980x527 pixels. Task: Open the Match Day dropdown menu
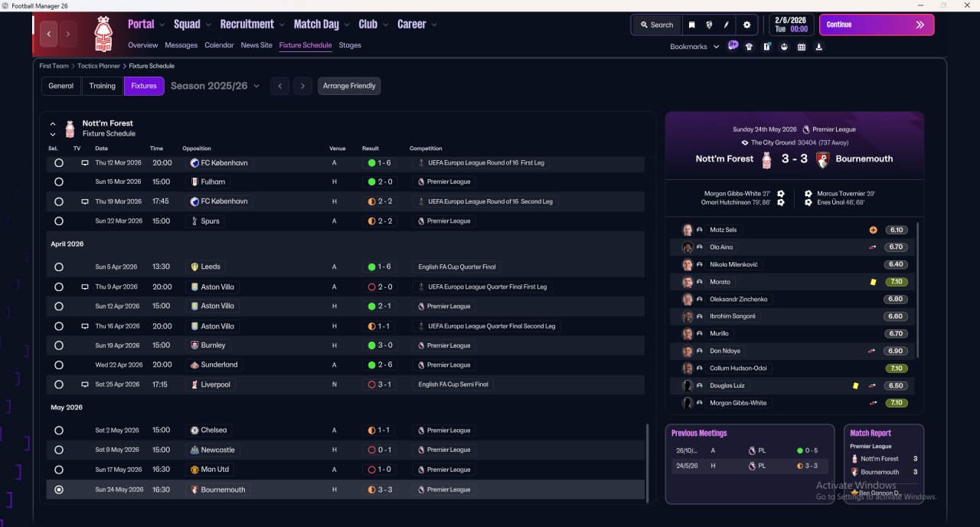point(322,25)
